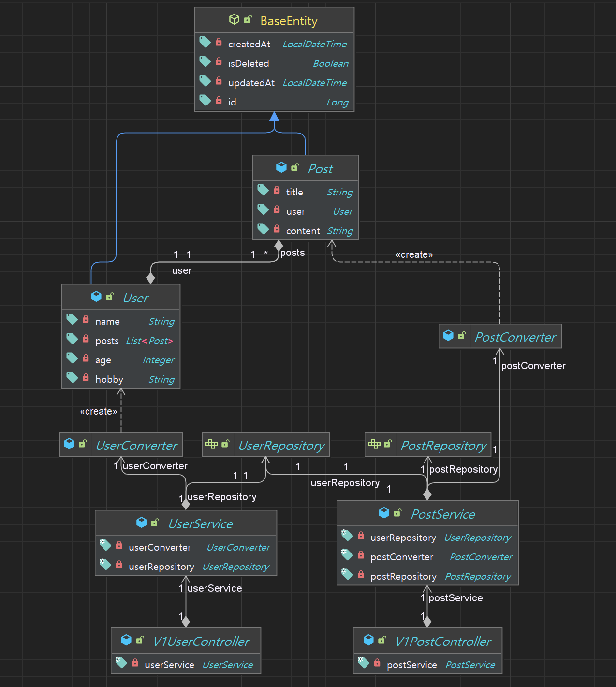Toggle the lock icon on the PostService header
The image size is (616, 687).
(398, 513)
